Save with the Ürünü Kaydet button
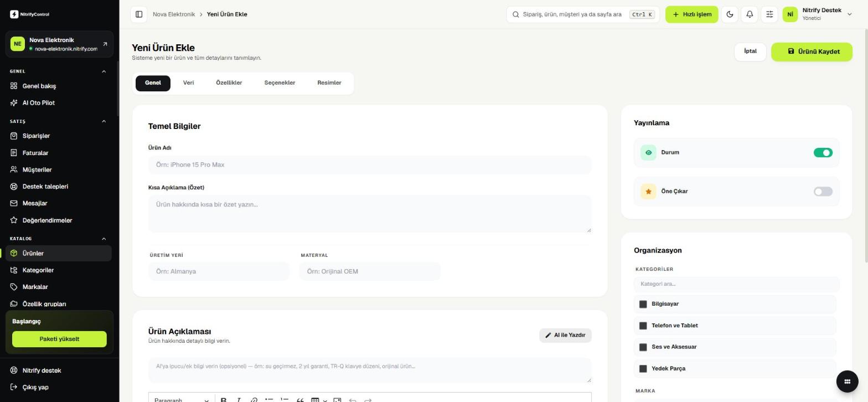This screenshot has width=868, height=402. point(812,51)
